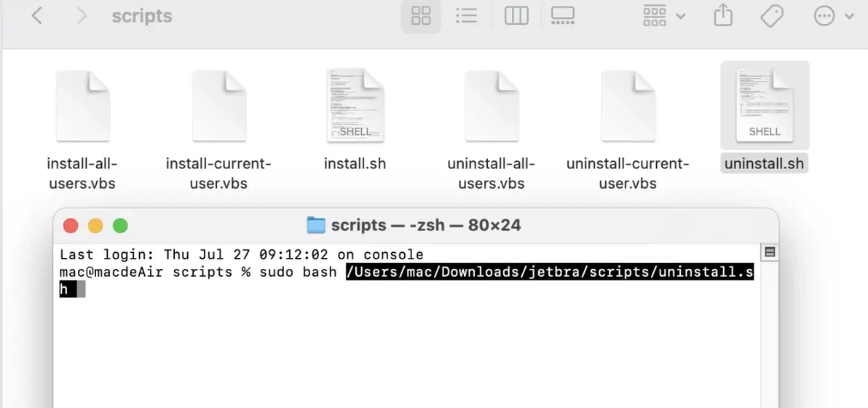The width and height of the screenshot is (868, 408).
Task: Switch to column view
Action: click(x=516, y=16)
